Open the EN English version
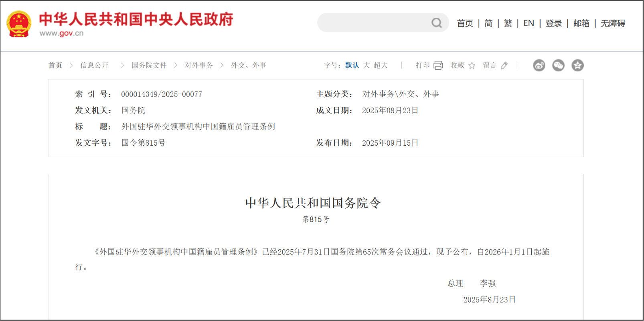Image resolution: width=644 pixels, height=321 pixels. (x=529, y=23)
